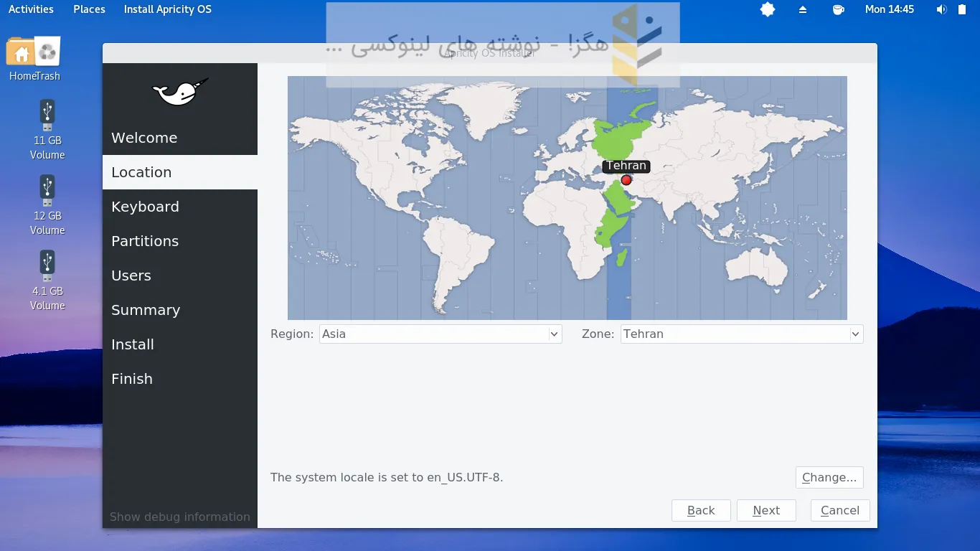Select the Summary step in the sidebar
The image size is (980, 551).
(180, 310)
